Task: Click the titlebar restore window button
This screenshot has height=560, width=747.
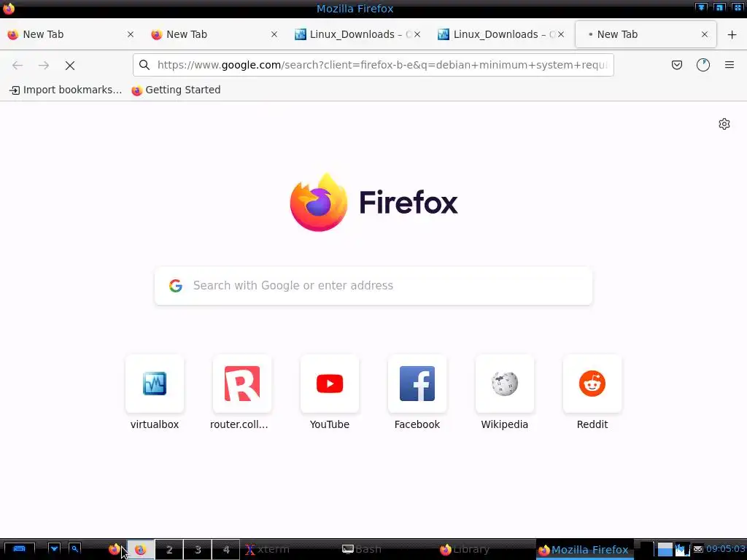Action: tap(719, 7)
